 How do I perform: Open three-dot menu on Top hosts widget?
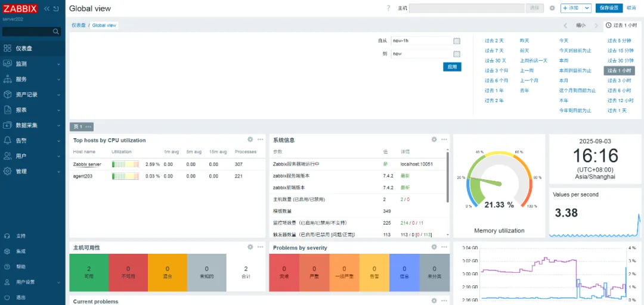coord(260,139)
